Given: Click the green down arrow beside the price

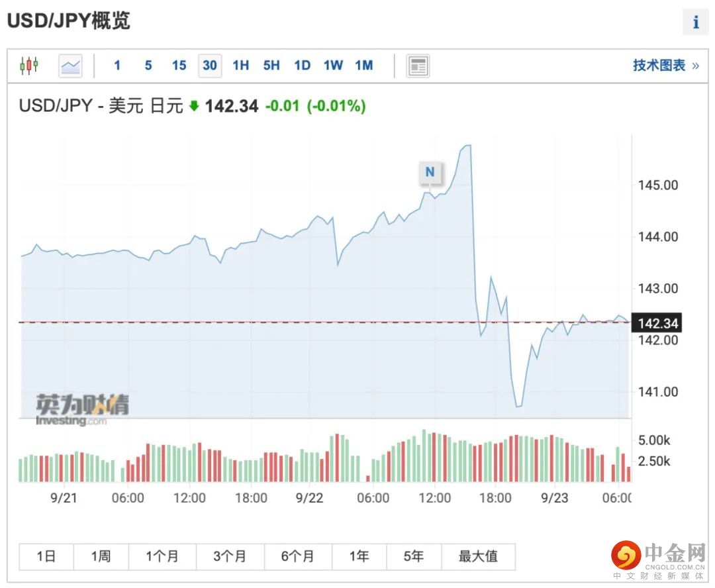Looking at the screenshot, I should [194, 106].
